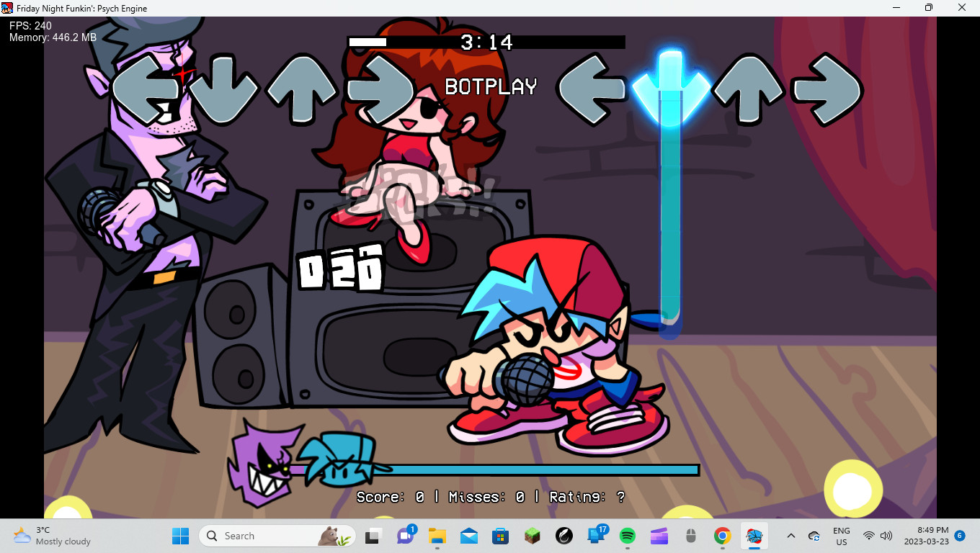Viewport: 980px width, 553px height.
Task: Click the song time progress bar
Action: pyautogui.click(x=486, y=42)
